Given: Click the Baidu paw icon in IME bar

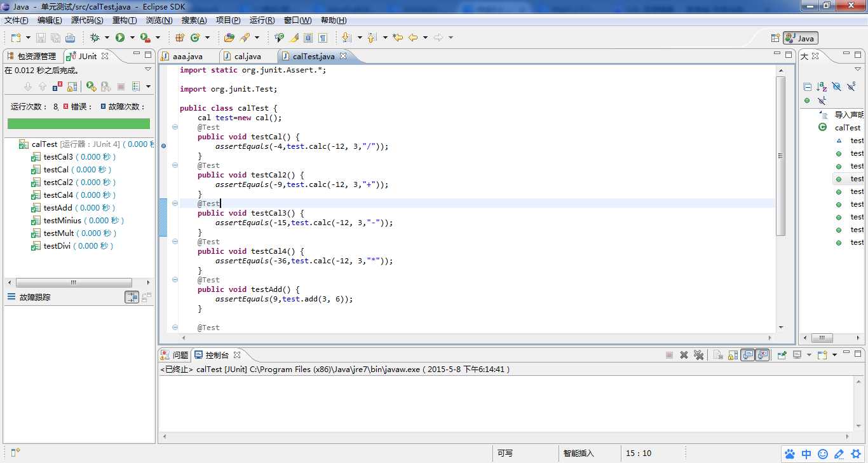Looking at the screenshot, I should (790, 454).
